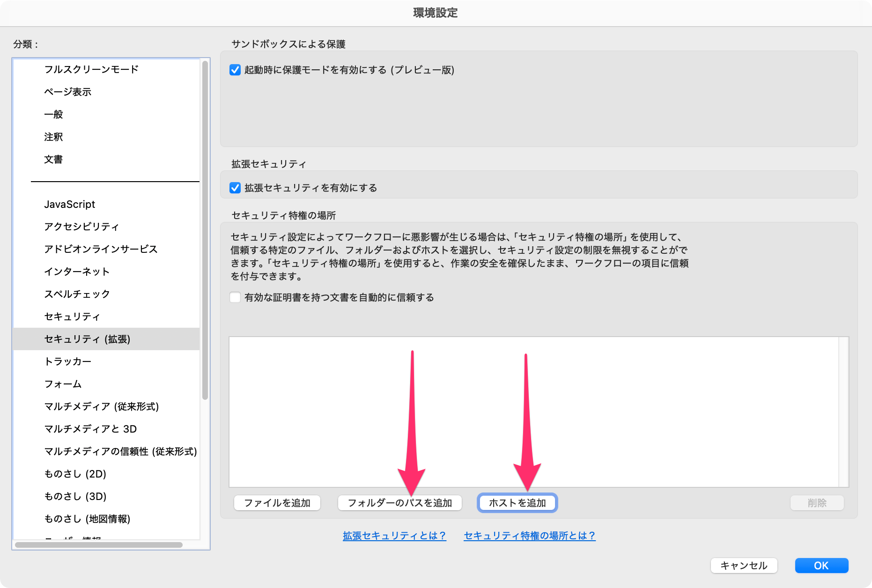Enable 有効な証明書を持つ文書を自動的に信頼する
Viewport: 872px width, 588px height.
click(x=236, y=297)
